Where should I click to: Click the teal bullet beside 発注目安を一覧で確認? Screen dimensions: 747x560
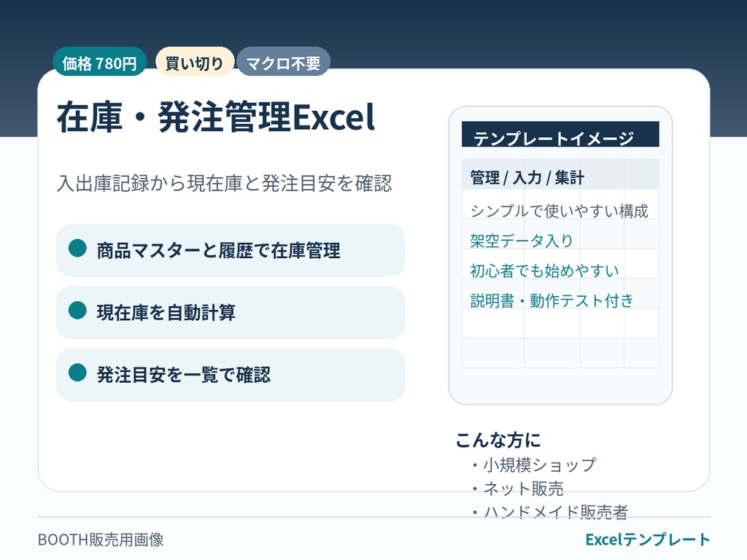coord(77,373)
